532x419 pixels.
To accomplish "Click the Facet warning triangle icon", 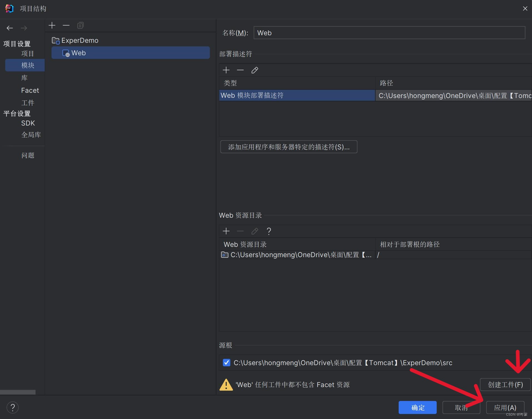I will (226, 385).
